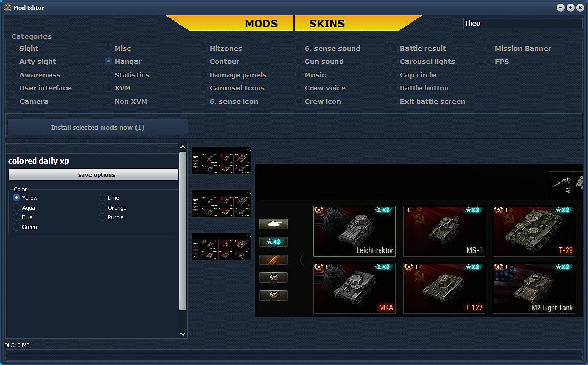588x365 pixels.
Task: Click the bottom laurel wreath filter icon
Action: [274, 295]
